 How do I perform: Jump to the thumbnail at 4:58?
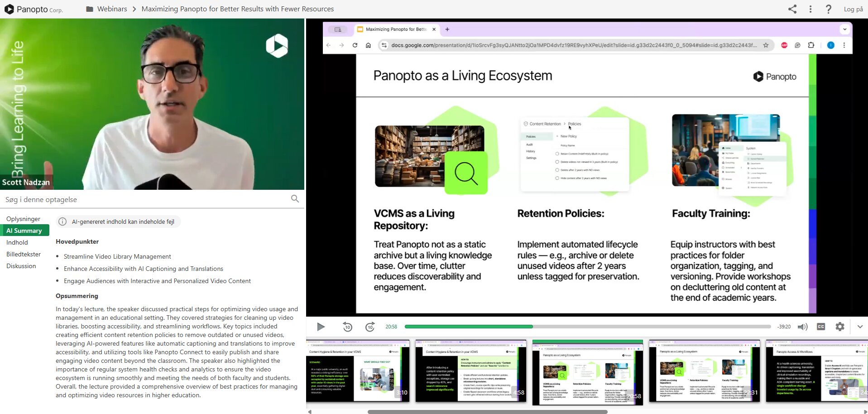tap(471, 371)
